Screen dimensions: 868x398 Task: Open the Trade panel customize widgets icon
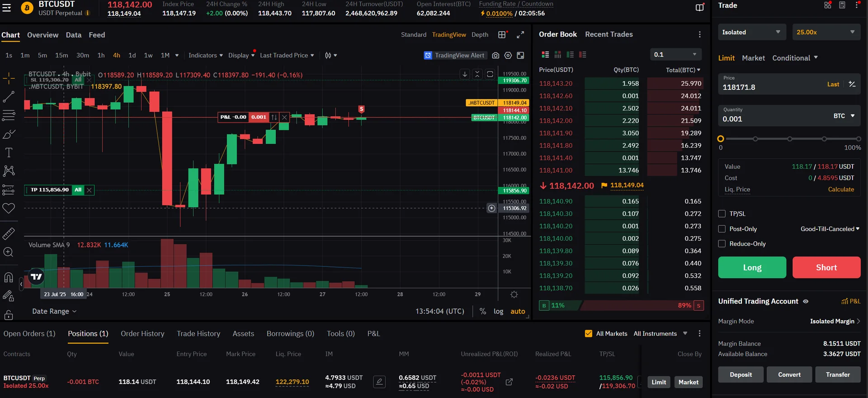point(828,5)
